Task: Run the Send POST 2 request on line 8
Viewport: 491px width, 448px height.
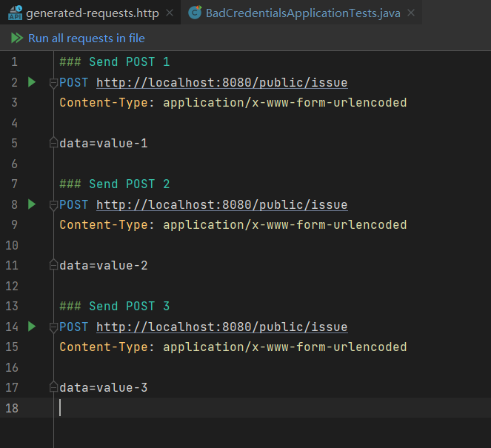Action: point(32,204)
